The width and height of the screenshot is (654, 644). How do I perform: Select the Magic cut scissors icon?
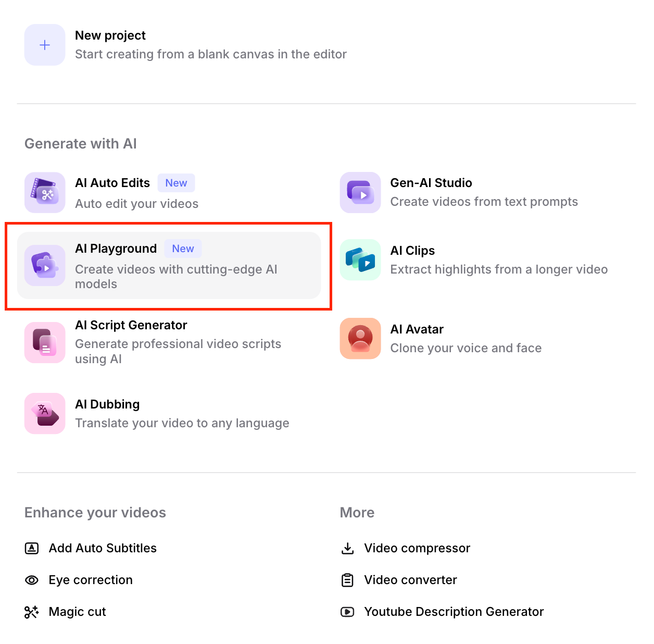32,612
